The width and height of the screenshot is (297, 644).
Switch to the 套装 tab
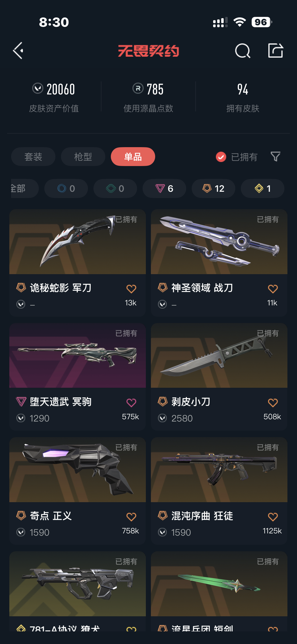pos(33,157)
